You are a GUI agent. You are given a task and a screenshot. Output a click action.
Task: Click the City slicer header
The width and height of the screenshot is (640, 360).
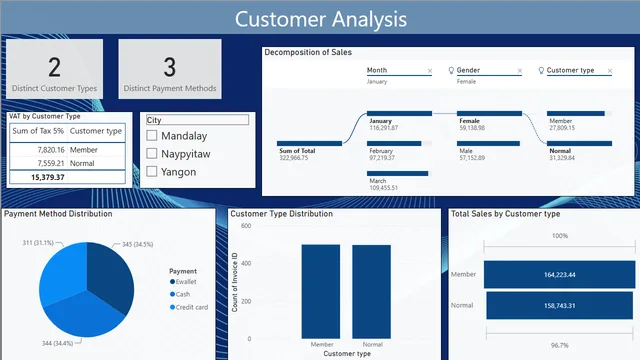[197, 120]
